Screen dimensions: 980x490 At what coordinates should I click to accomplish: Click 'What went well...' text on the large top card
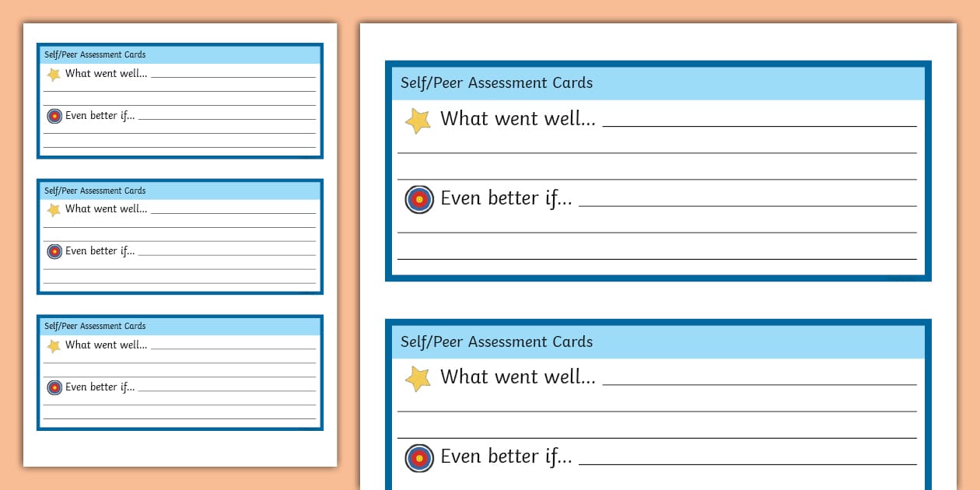point(517,119)
